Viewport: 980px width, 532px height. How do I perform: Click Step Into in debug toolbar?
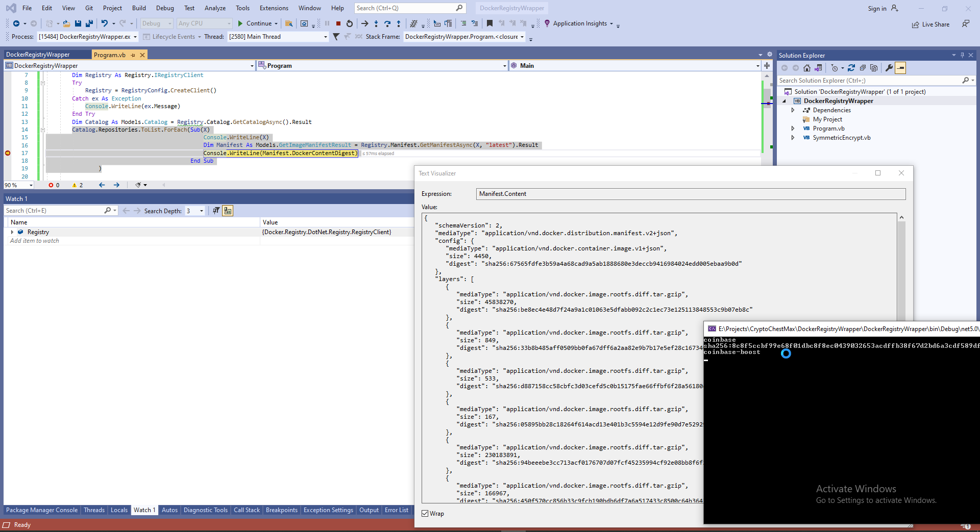coord(376,23)
